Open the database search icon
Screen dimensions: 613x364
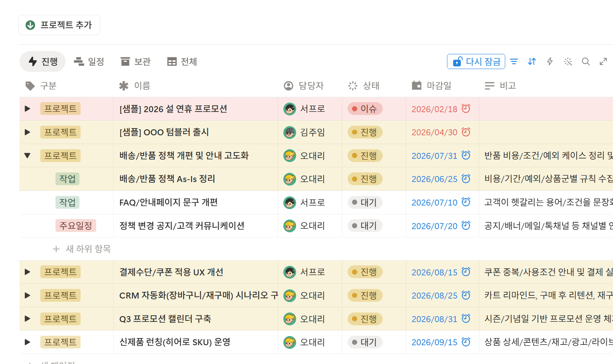click(x=586, y=61)
